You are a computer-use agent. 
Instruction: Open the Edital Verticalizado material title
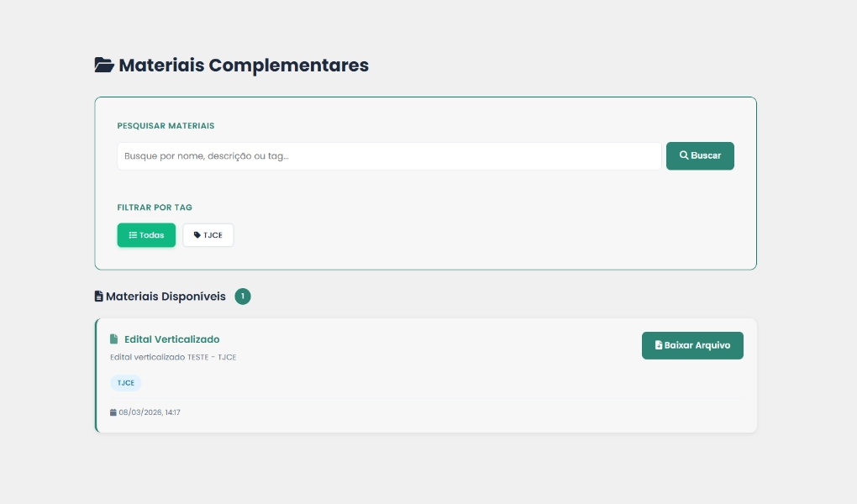coord(171,339)
